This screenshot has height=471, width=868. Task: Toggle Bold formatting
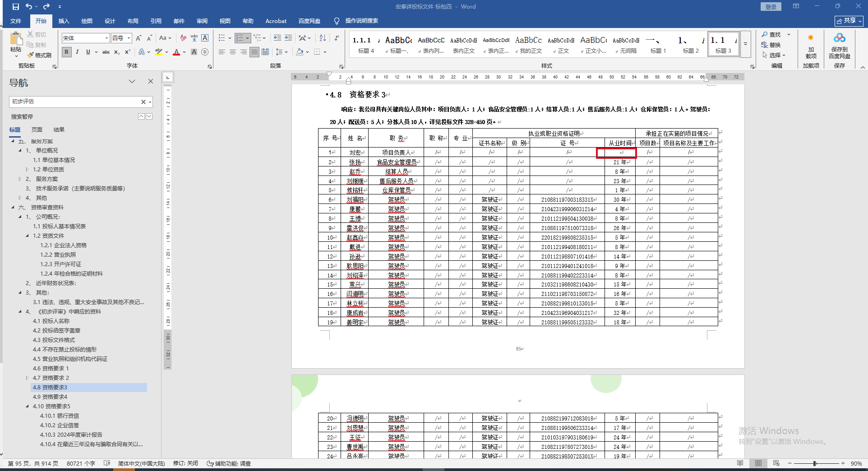[66, 52]
